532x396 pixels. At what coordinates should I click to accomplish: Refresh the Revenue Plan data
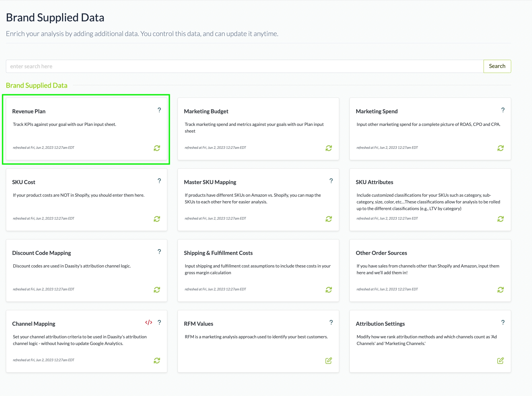pos(157,148)
